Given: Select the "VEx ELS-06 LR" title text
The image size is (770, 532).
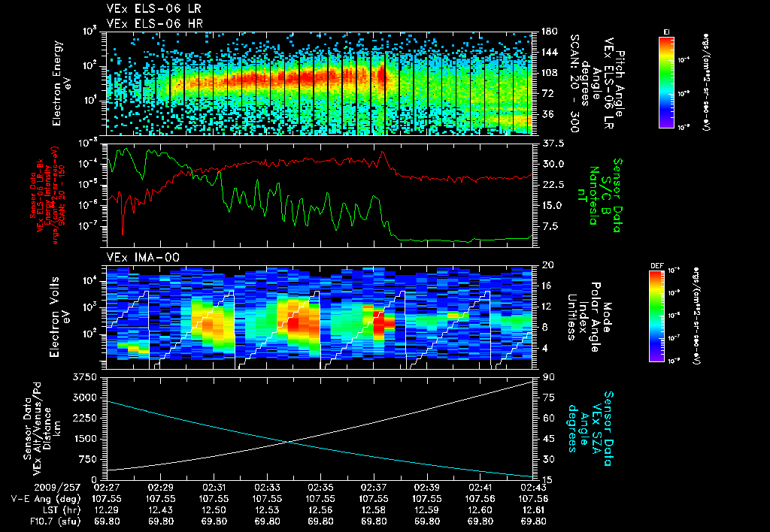Looking at the screenshot, I should 153,9.
